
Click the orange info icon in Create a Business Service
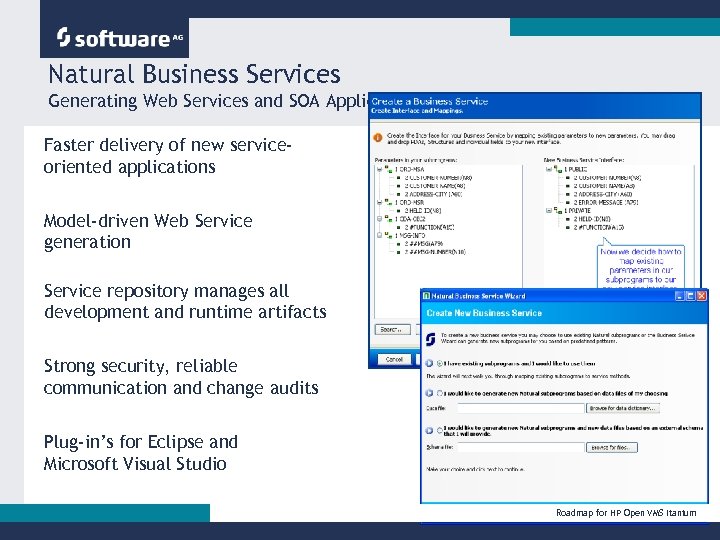378,137
